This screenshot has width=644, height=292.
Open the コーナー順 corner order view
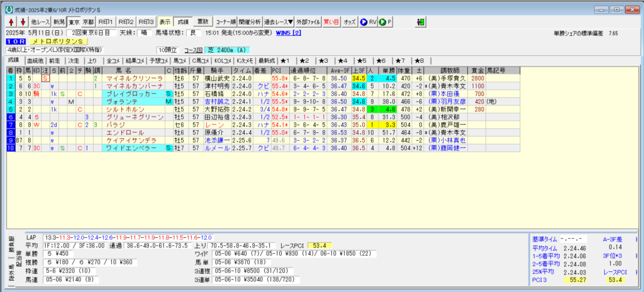(x=226, y=22)
